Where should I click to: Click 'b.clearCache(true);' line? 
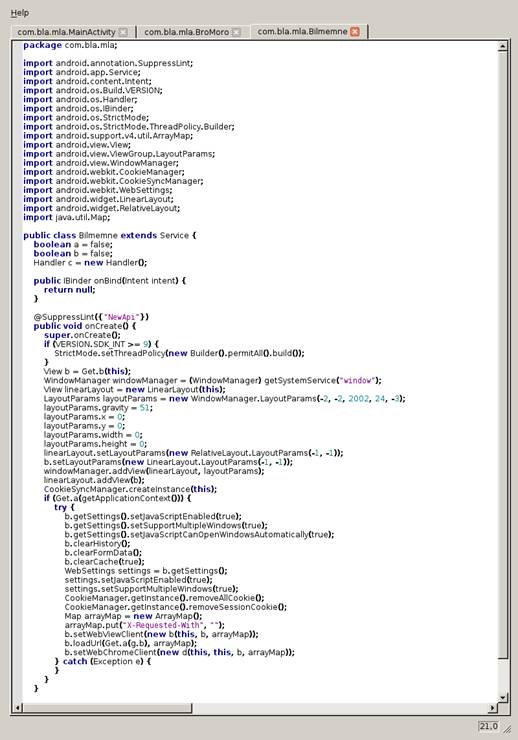click(x=104, y=562)
